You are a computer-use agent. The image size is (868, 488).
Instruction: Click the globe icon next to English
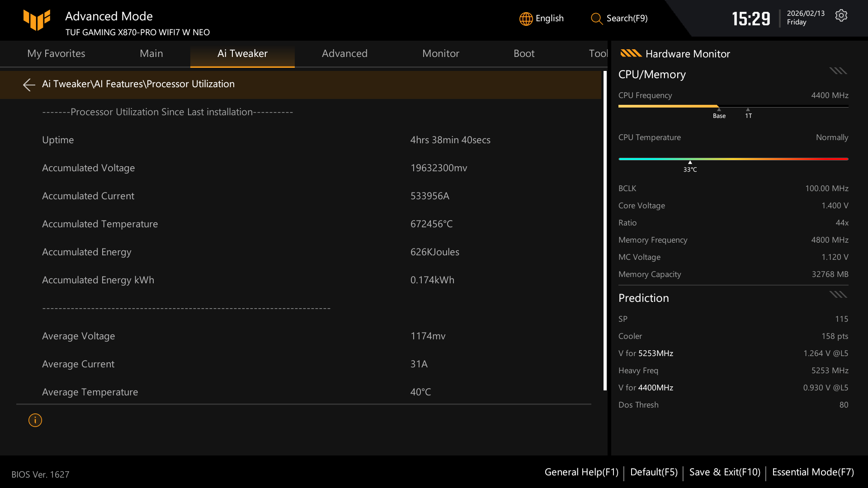click(x=525, y=19)
